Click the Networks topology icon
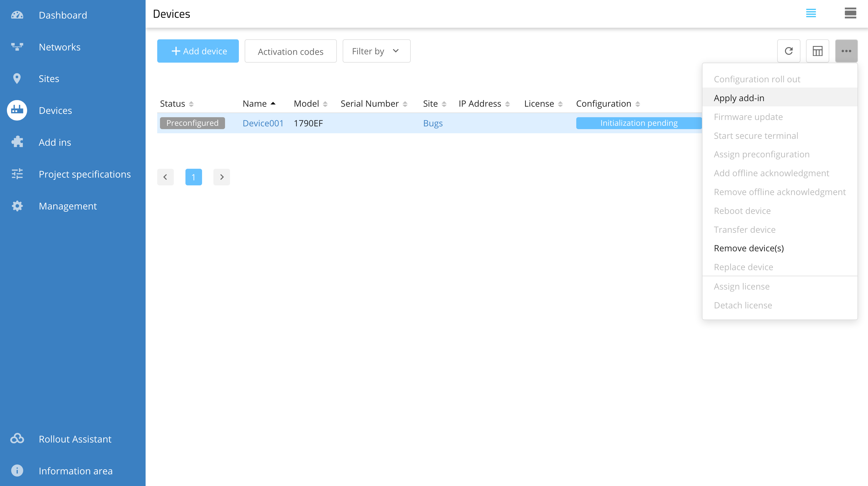This screenshot has height=486, width=868. pos(17,47)
